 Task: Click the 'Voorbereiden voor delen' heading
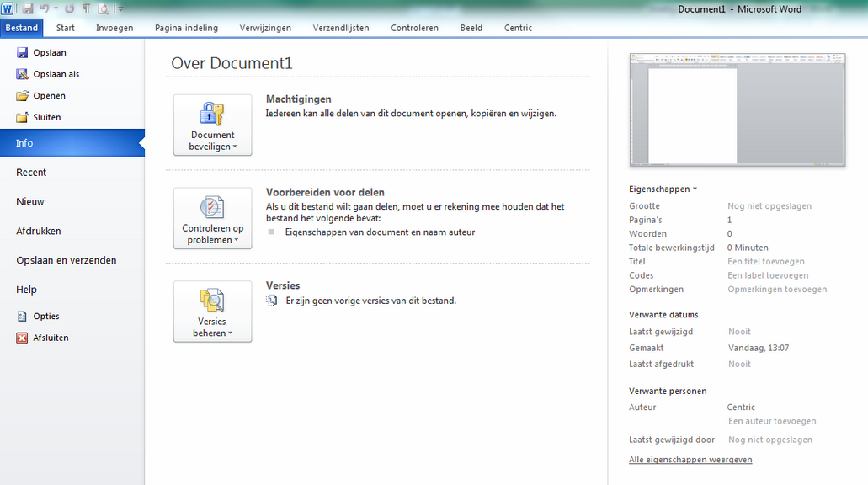coord(325,192)
